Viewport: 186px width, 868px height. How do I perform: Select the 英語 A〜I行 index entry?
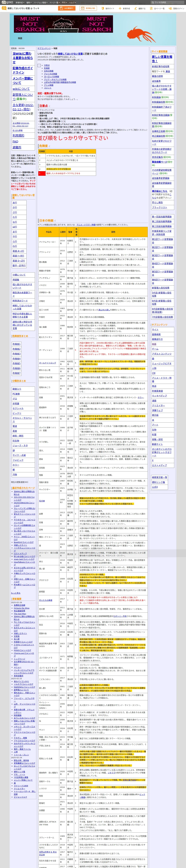[18, 251]
